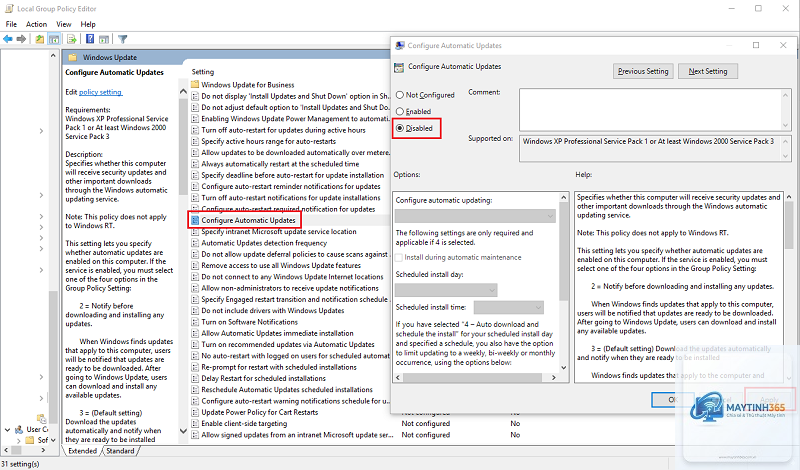
Task: Click inside the Comment text box
Action: click(650, 109)
